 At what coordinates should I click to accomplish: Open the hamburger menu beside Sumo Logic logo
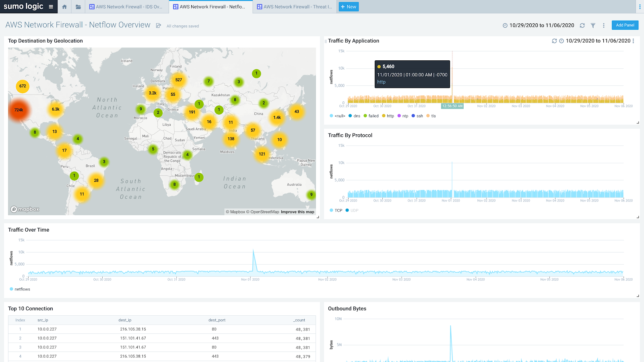[51, 6]
